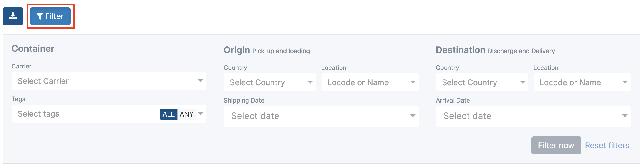Open the Arrival Date selector
Image resolution: width=644 pixels, height=166 pixels.
533,117
